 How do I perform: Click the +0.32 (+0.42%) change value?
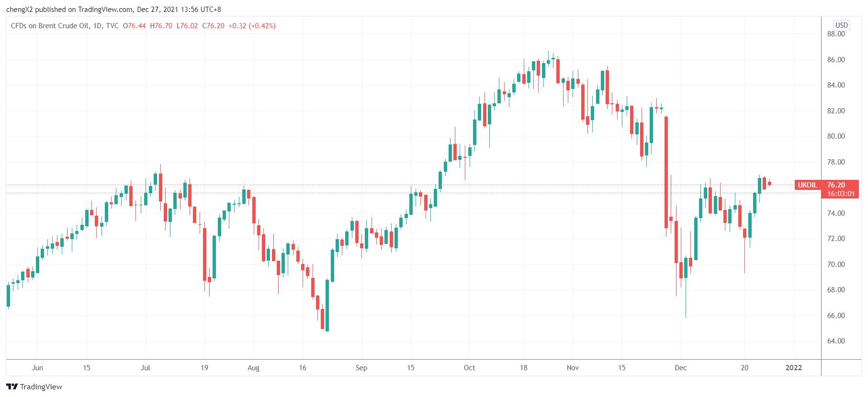click(252, 26)
